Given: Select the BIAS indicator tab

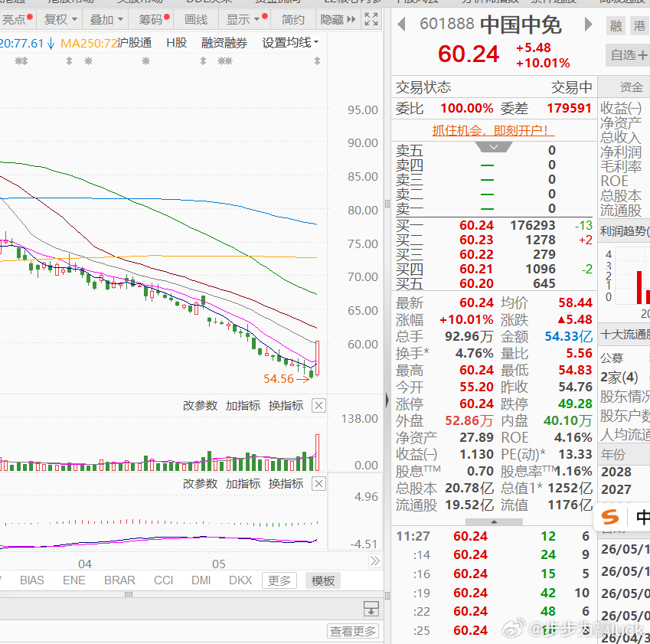Looking at the screenshot, I should point(32,580).
